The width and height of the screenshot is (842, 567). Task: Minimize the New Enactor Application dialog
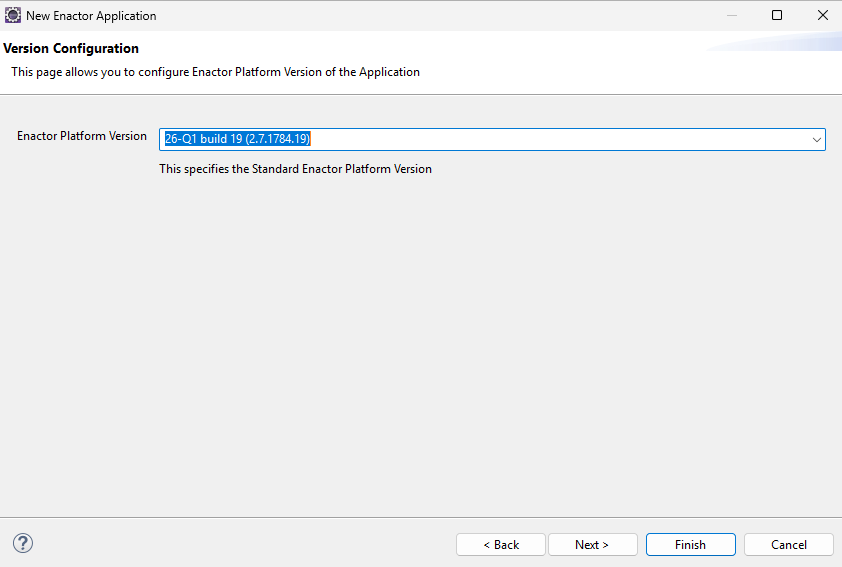click(730, 15)
